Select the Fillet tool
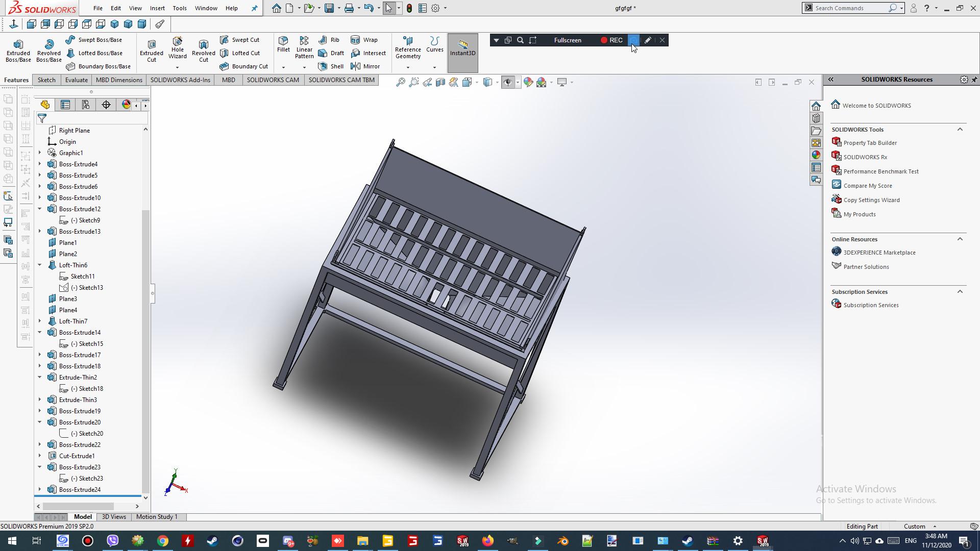 pos(283,44)
